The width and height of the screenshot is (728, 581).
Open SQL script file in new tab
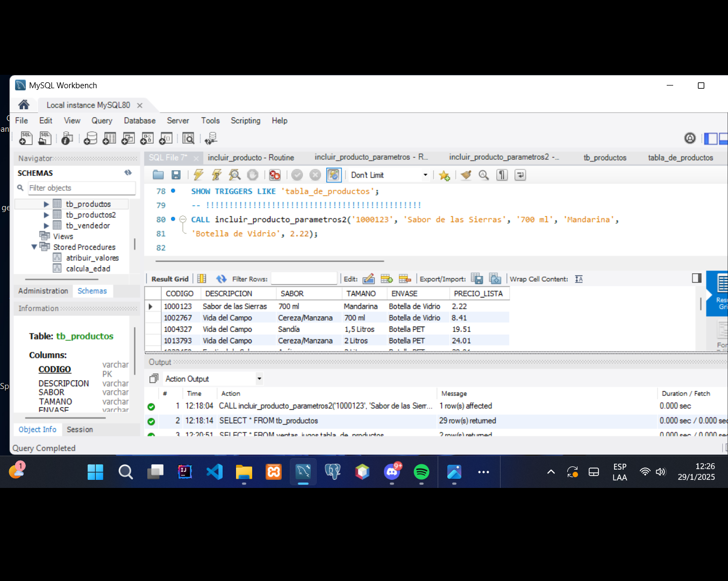tap(45, 139)
